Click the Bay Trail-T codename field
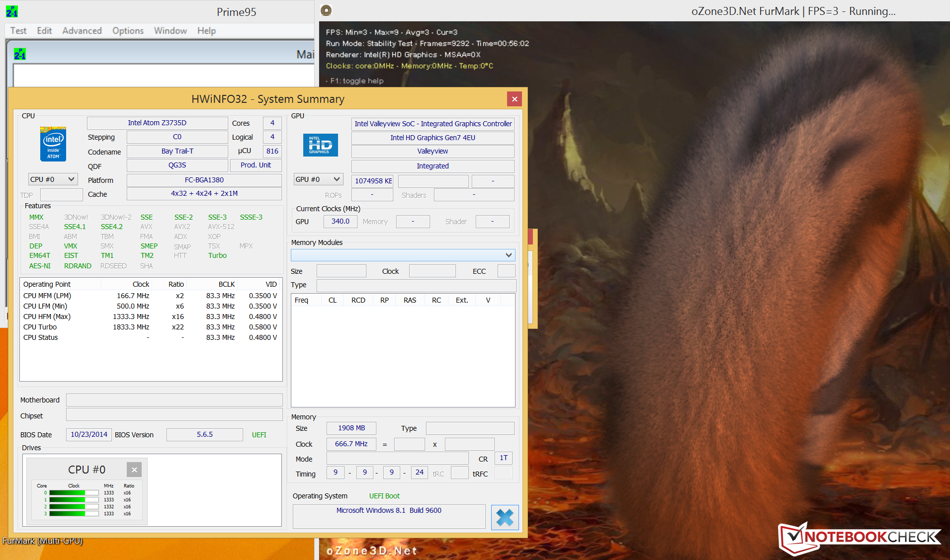Viewport: 950px width, 560px height. click(177, 151)
